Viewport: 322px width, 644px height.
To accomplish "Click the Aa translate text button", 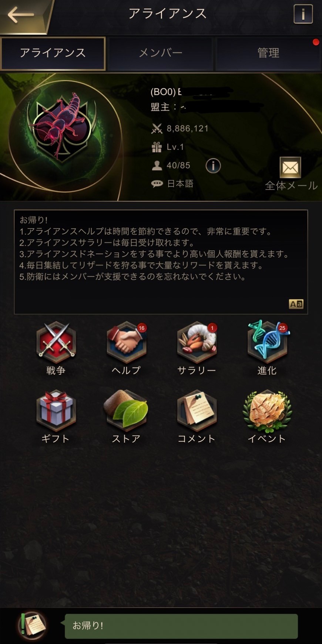I will (296, 304).
